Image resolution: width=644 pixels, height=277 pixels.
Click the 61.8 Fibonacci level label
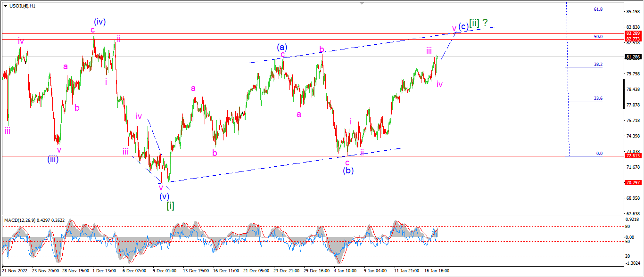pyautogui.click(x=598, y=9)
